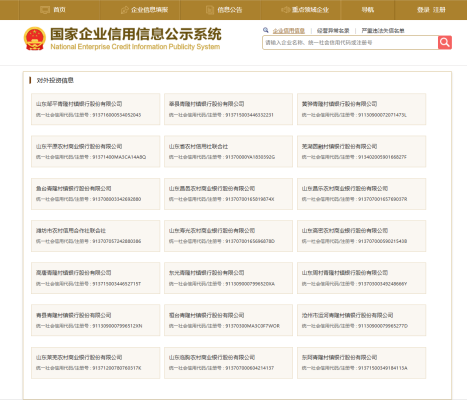Open 重点领域企业 nav item
Viewport: 467px width, 406px height.
(x=305, y=10)
